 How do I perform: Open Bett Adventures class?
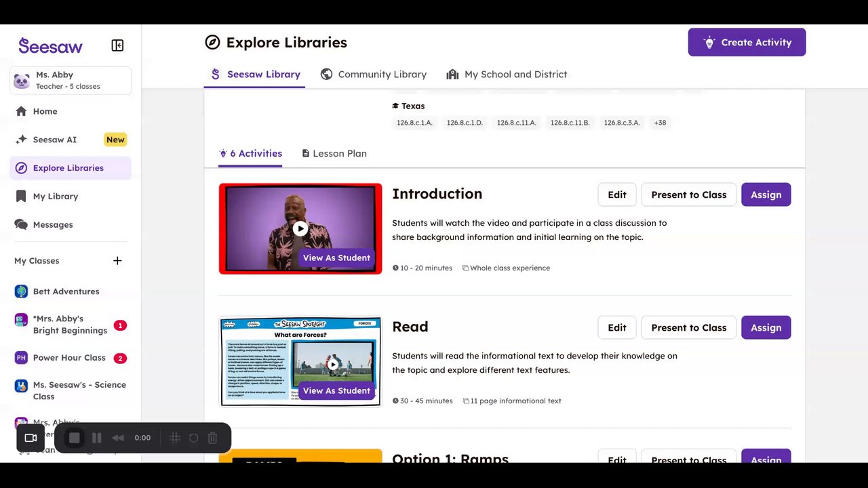tap(71, 291)
